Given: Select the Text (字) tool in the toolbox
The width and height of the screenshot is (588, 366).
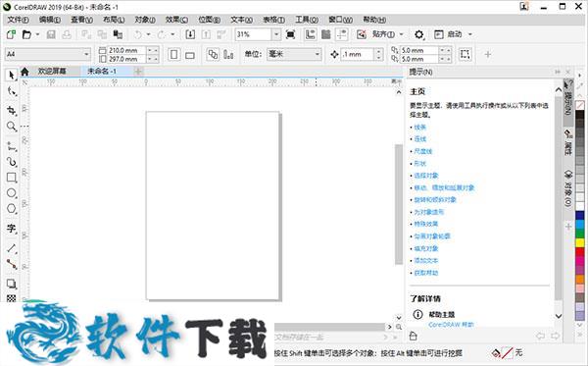Looking at the screenshot, I should click(x=11, y=228).
